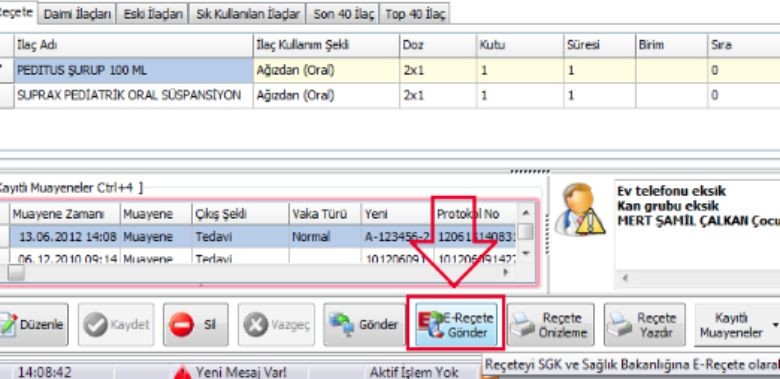Screen dimensions: 780x379
Task: Sort by the İlaç Adı column header
Action: point(133,45)
